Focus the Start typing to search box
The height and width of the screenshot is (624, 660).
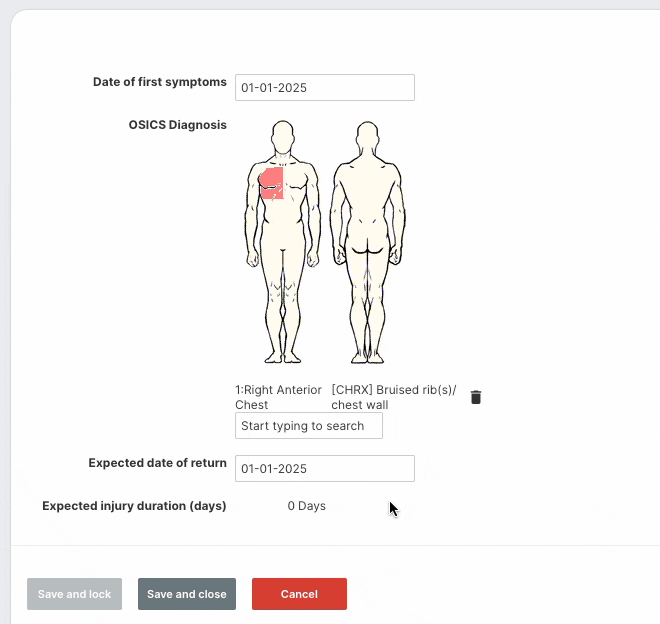(309, 426)
